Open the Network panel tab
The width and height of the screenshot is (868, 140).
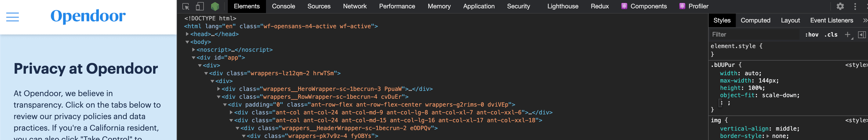(355, 6)
